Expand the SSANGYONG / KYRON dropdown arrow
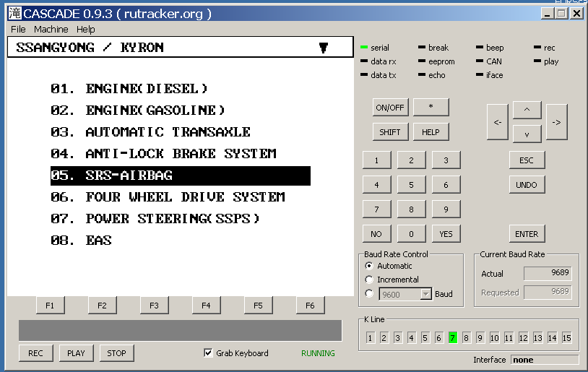This screenshot has height=372, width=588. [323, 48]
